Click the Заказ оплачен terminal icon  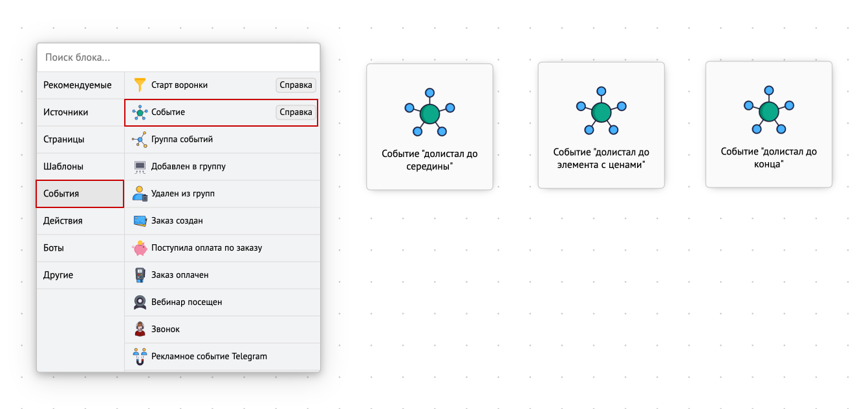tap(140, 275)
